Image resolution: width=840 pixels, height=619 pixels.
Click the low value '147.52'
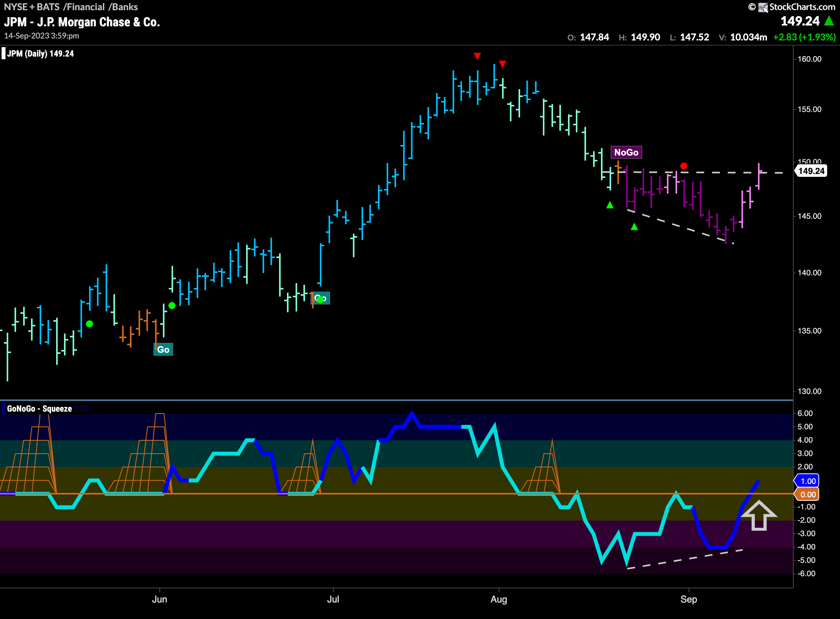coord(694,37)
